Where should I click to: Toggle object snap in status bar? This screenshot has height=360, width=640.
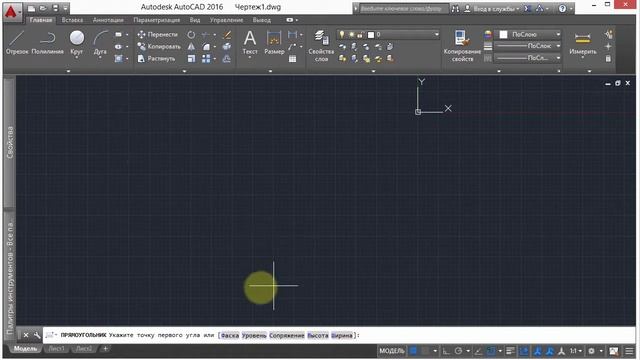tap(491, 351)
